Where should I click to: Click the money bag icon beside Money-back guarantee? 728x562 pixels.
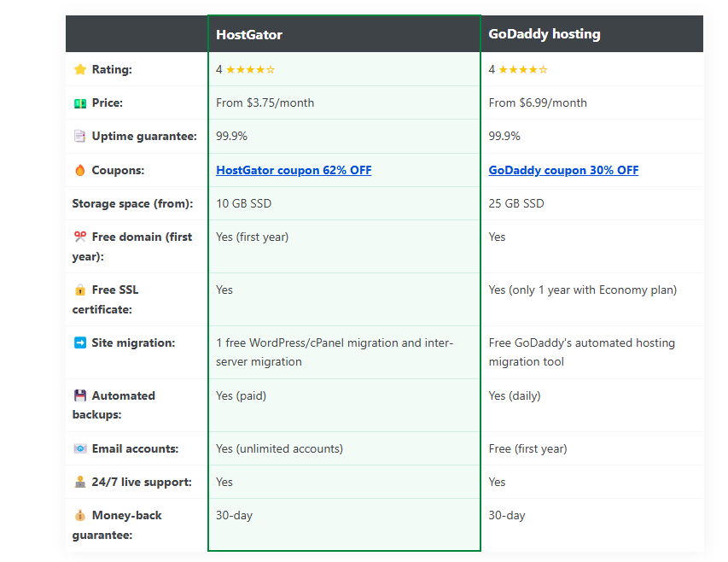pyautogui.click(x=80, y=515)
